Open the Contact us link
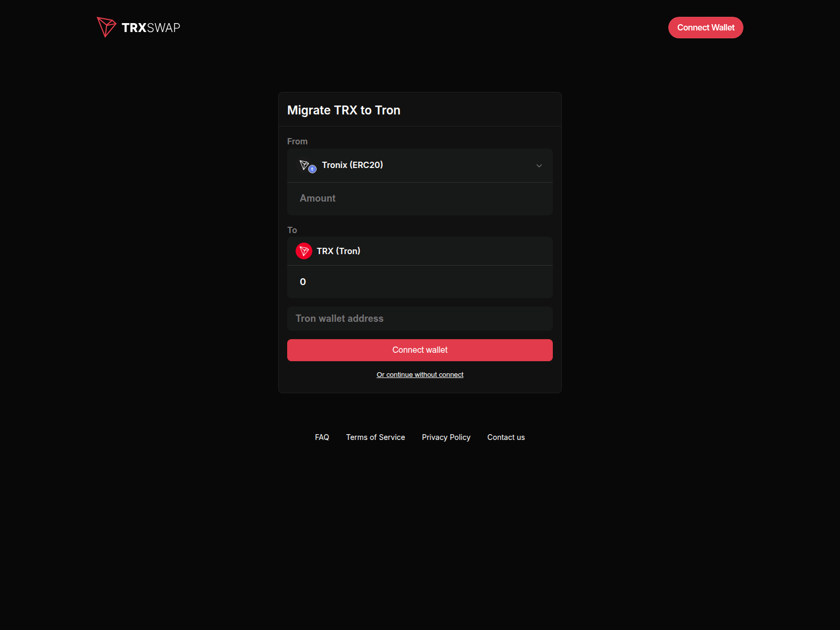This screenshot has height=630, width=840. point(506,437)
